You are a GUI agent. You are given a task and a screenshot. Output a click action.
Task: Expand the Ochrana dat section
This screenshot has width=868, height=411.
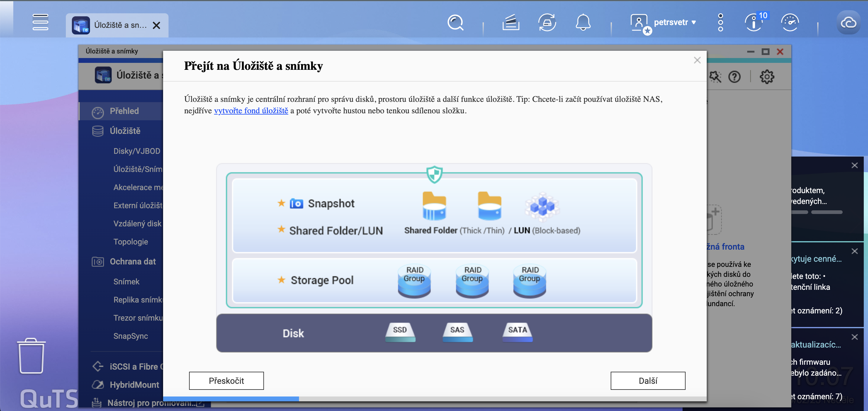click(x=133, y=261)
